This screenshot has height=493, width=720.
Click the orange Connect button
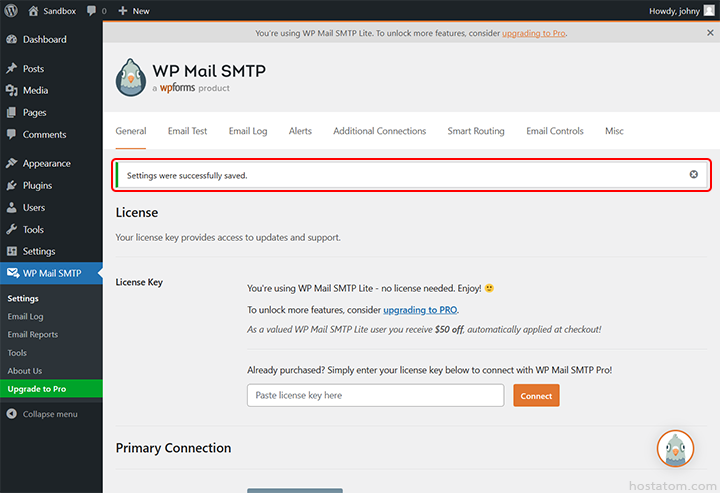[536, 396]
